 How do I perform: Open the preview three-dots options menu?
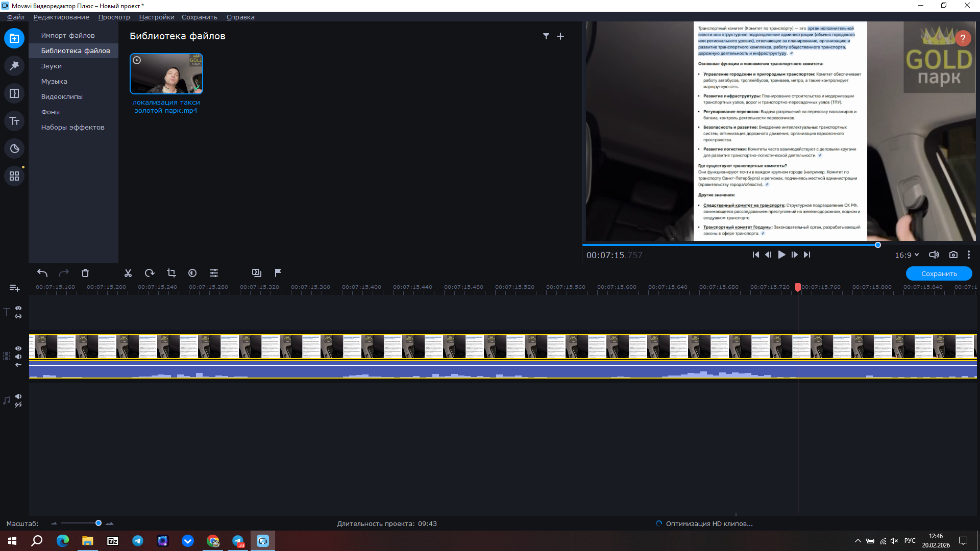click(968, 255)
